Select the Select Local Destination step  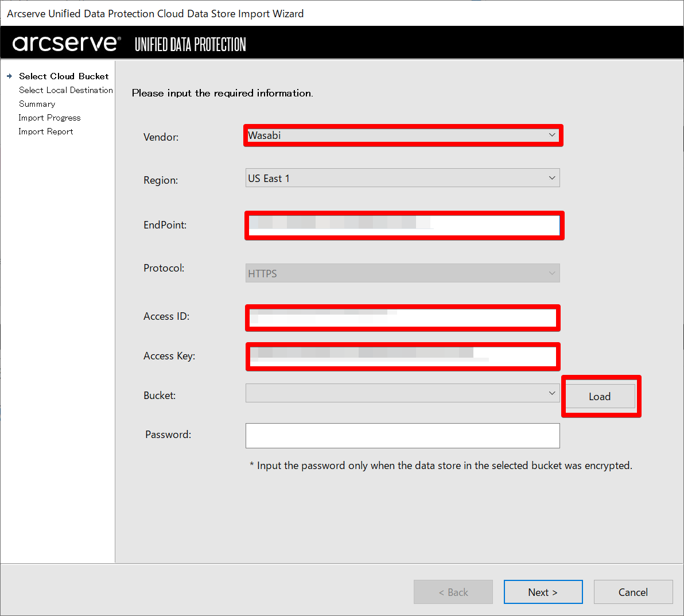[66, 90]
